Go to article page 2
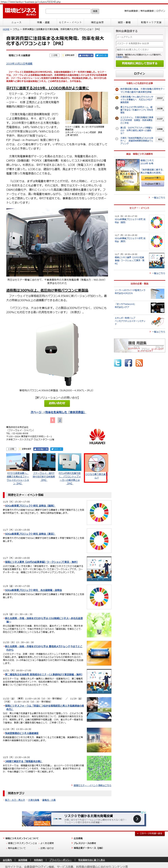Image resolution: width=168 pixels, height=868 pixels. click(x=60, y=420)
